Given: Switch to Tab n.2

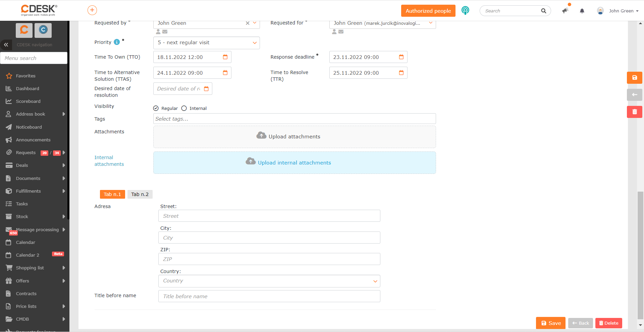Looking at the screenshot, I should 140,194.
